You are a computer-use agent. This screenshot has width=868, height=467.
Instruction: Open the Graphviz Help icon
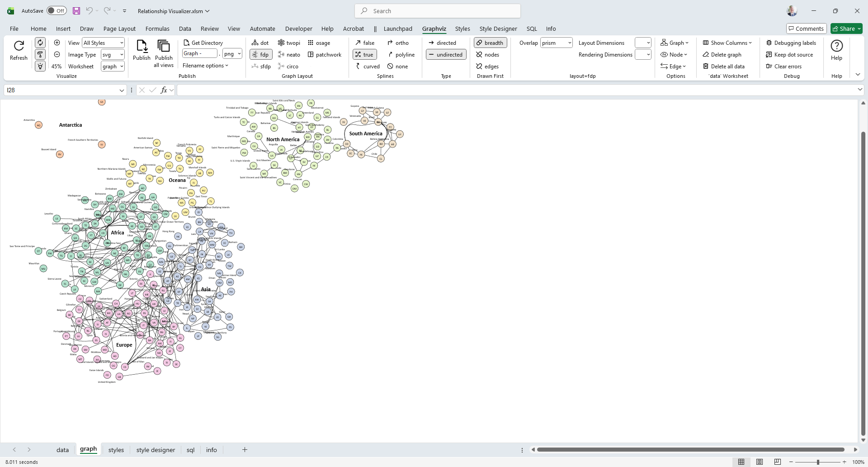coord(836,46)
